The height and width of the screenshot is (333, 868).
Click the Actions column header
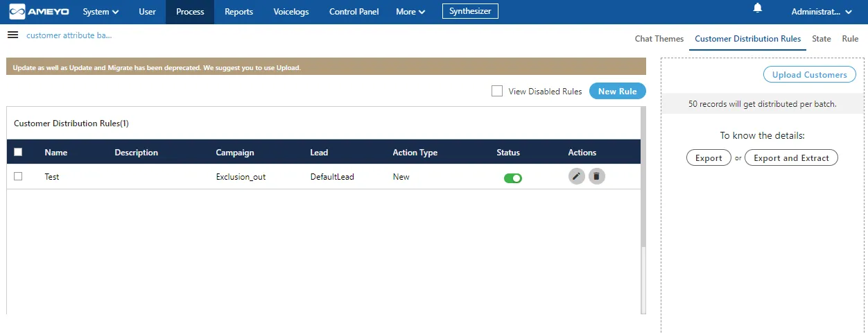[x=582, y=153]
